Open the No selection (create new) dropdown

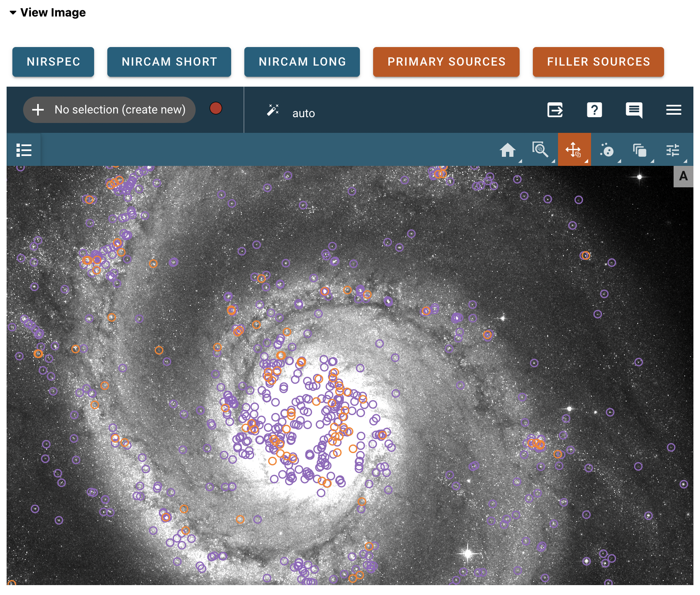(109, 110)
